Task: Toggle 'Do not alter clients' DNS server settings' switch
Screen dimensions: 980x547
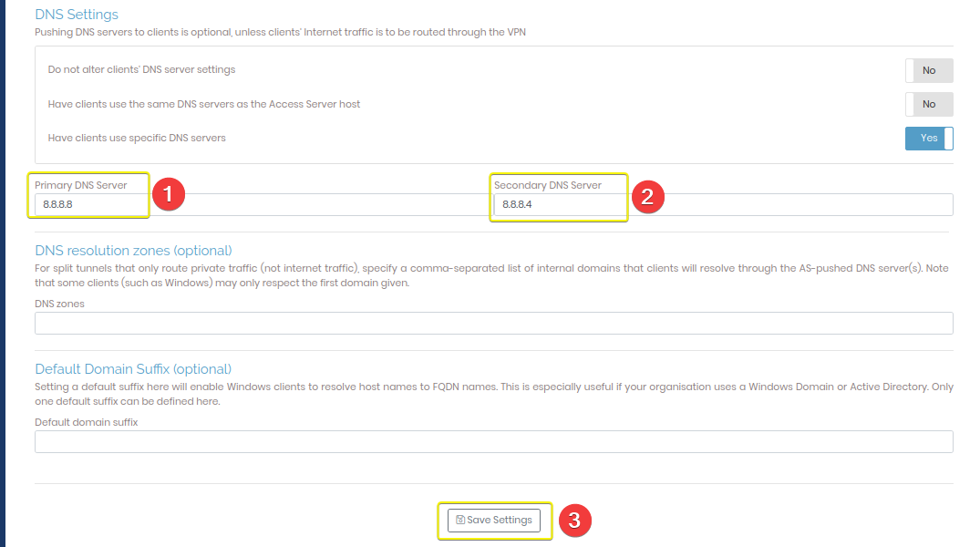Action: click(929, 70)
